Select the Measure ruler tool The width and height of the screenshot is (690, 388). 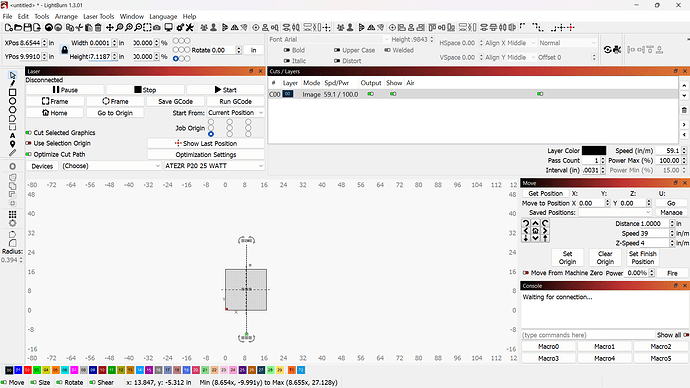click(x=12, y=153)
